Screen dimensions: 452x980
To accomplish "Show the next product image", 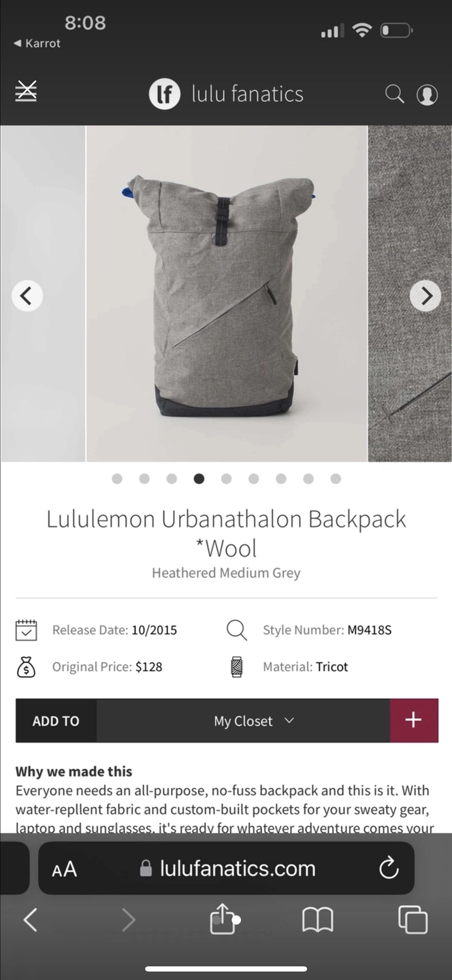I will pos(425,296).
